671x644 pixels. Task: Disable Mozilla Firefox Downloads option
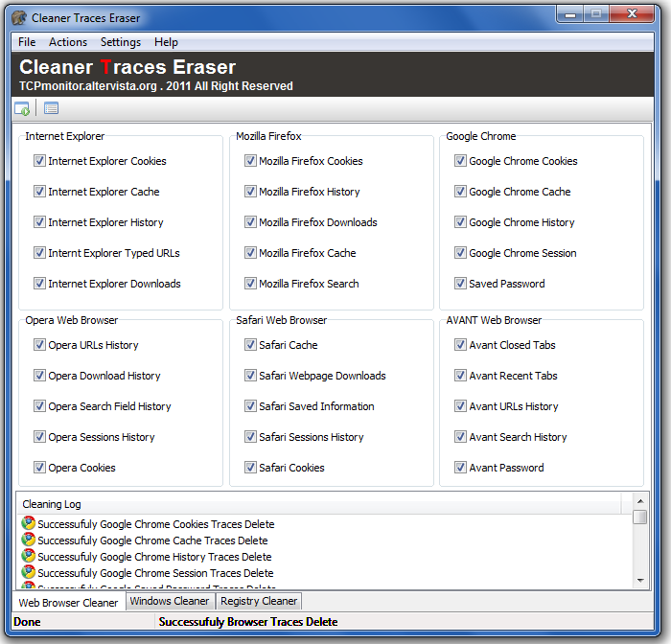[250, 222]
